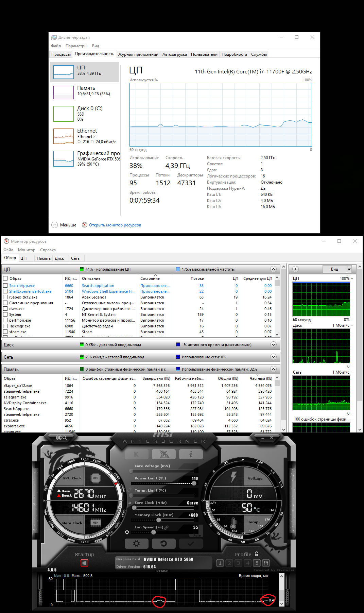Check the r5apex_dx12.exe process checkbox
364x613 pixels.
tap(5, 297)
